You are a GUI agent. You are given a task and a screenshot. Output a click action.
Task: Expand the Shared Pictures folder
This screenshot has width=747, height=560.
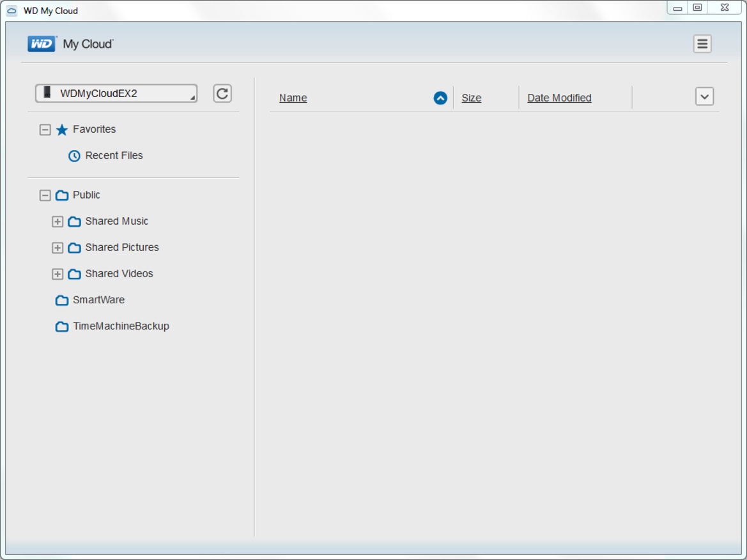tap(57, 248)
